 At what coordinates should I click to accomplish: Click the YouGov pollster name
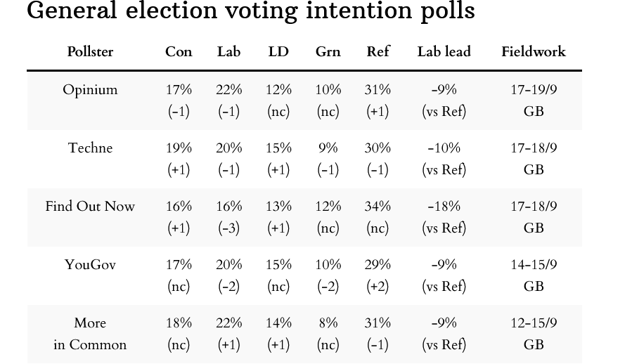click(90, 265)
